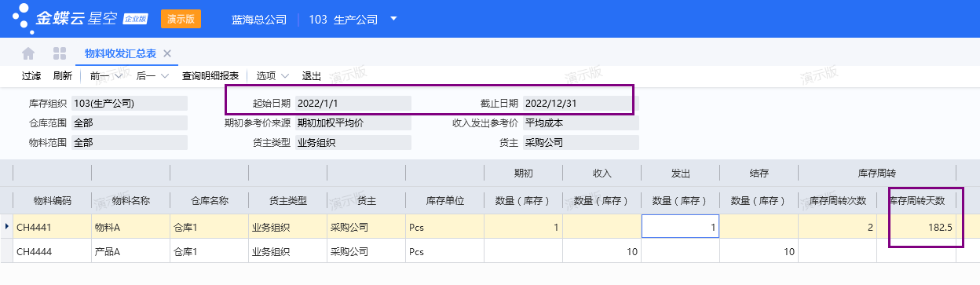Image resolution: width=980 pixels, height=285 pixels.
Task: Click the 起始日期 field 2022/1/1
Action: point(353,103)
